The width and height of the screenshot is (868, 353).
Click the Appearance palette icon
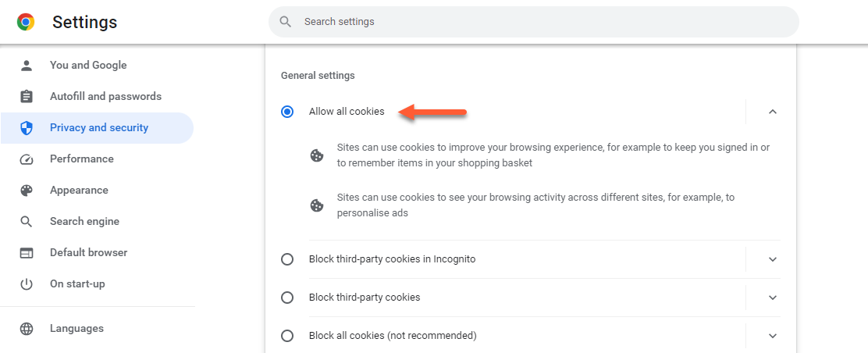(27, 191)
